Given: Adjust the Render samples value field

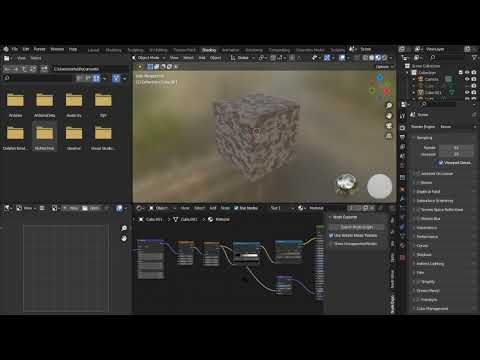Looking at the screenshot, I should 456,147.
